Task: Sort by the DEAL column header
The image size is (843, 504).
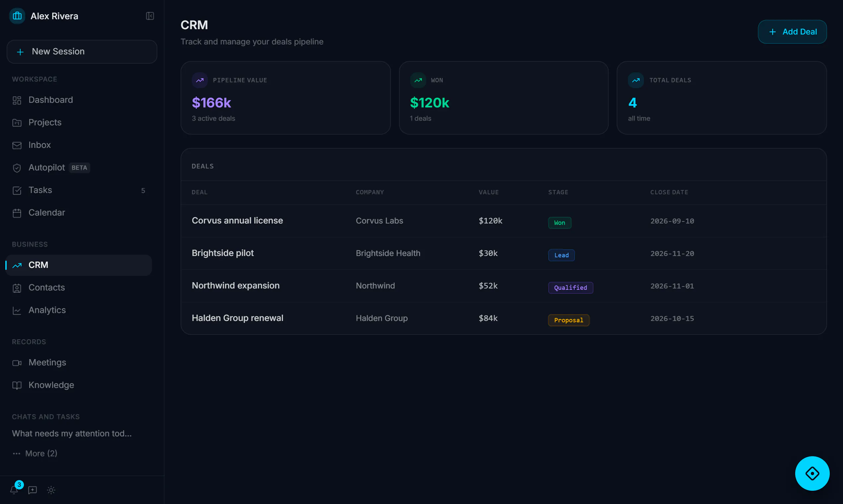Action: [x=199, y=192]
